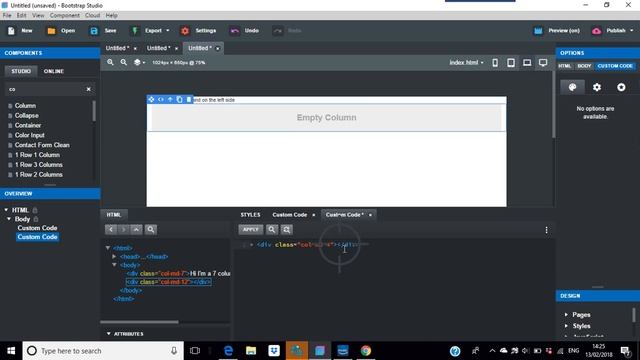Screen dimensions: 640x360
Task: Open the Appearance palette options tab
Action: click(572, 87)
